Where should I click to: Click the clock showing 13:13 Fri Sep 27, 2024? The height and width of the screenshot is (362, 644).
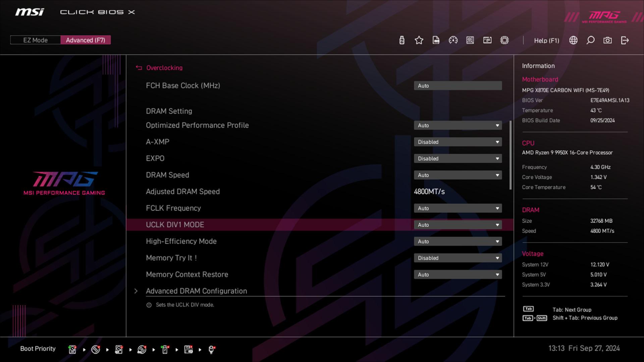(584, 348)
